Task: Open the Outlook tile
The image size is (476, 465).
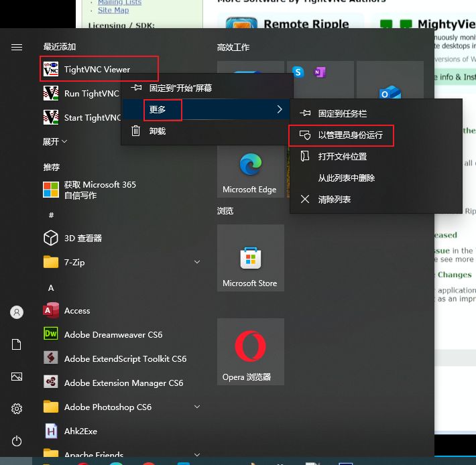Action: 390,80
